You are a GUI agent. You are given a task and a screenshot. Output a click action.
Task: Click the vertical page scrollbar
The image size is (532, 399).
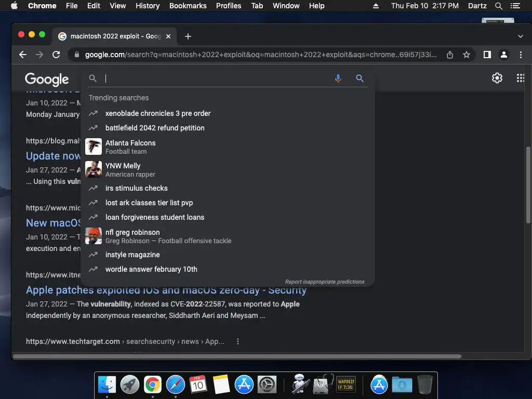(x=528, y=185)
